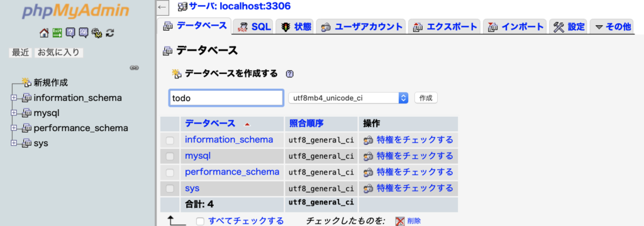The height and width of the screenshot is (226, 644).
Task: Open the phpMyAdmin documentation question-mark icon
Action: tap(70, 33)
